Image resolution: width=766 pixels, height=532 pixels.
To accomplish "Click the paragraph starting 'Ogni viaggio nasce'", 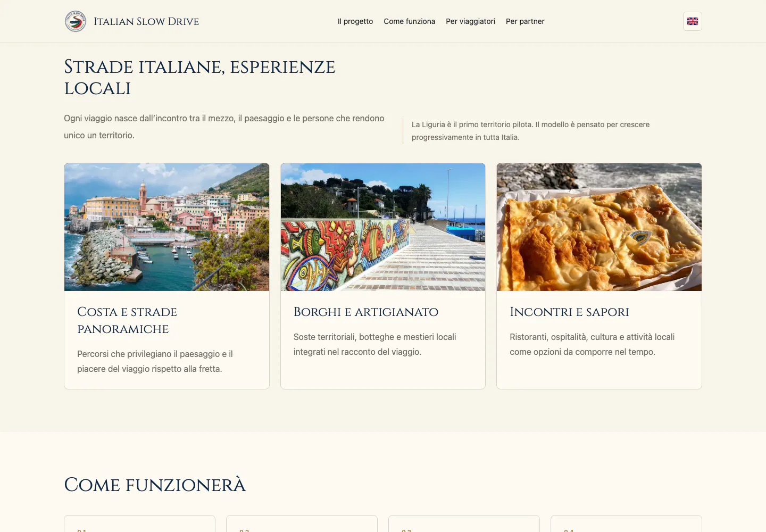I will tap(224, 127).
